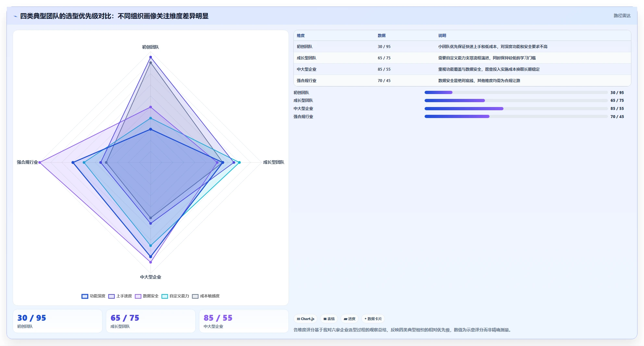The width and height of the screenshot is (644, 346).
Task: Click the topmost 上手速度 point on 初创团队 axis
Action: [x=151, y=57]
